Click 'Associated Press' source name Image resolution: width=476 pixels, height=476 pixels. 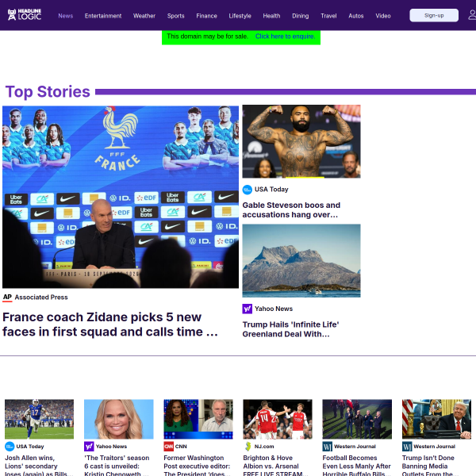point(41,297)
